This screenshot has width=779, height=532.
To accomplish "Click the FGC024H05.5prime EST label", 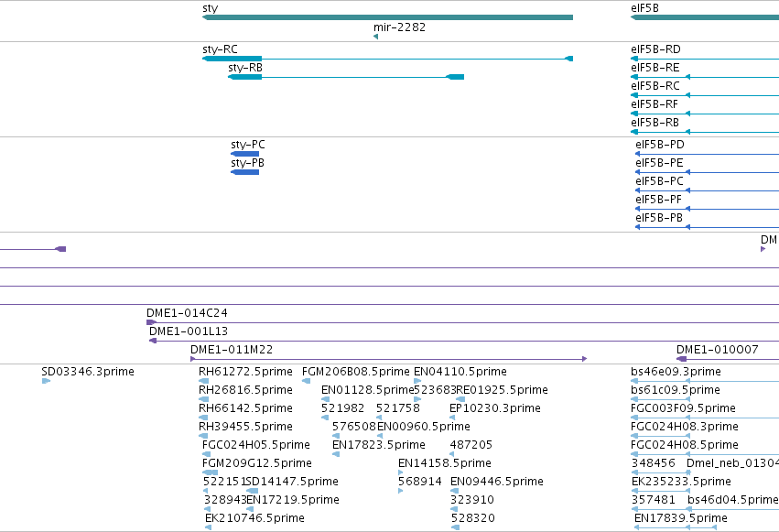I will pyautogui.click(x=256, y=445).
